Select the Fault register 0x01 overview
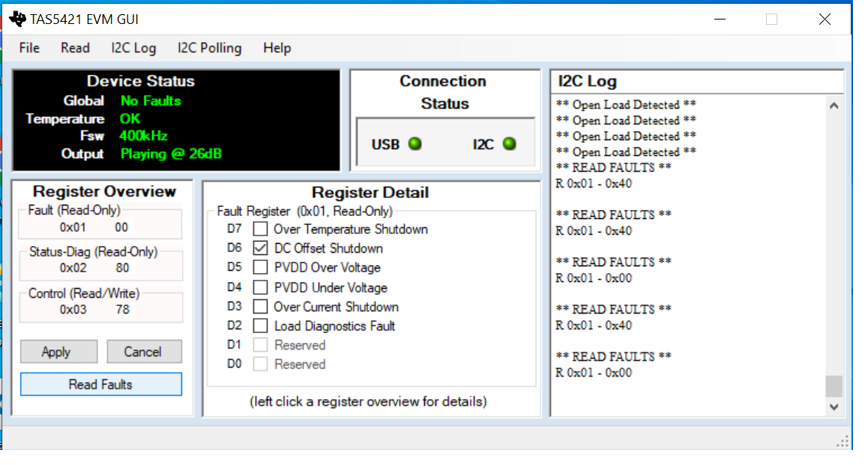868x465 pixels. click(100, 223)
